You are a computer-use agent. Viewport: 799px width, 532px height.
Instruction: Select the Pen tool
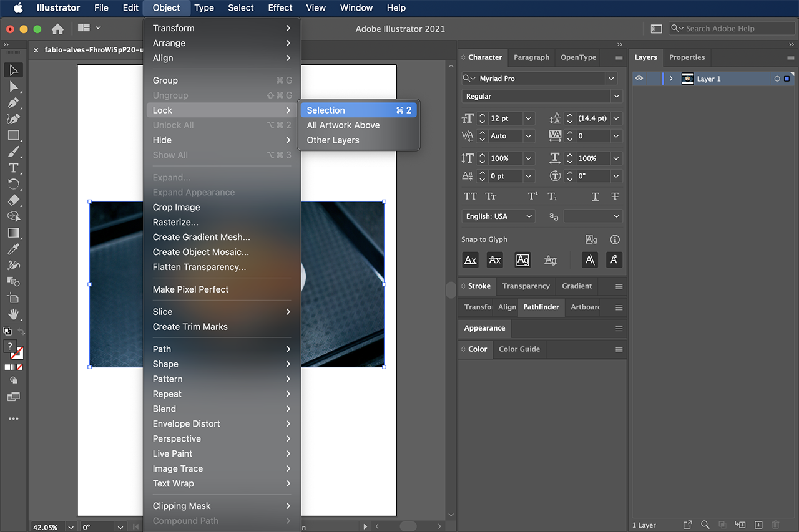point(13,102)
